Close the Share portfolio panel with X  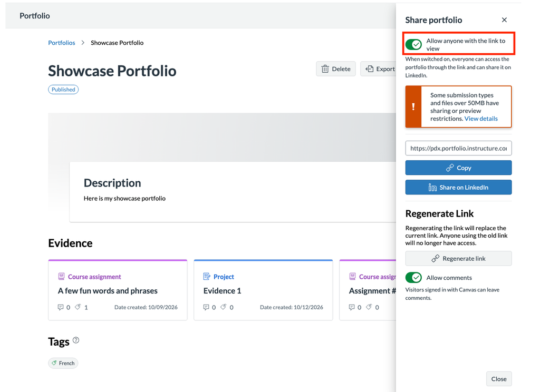(x=504, y=20)
